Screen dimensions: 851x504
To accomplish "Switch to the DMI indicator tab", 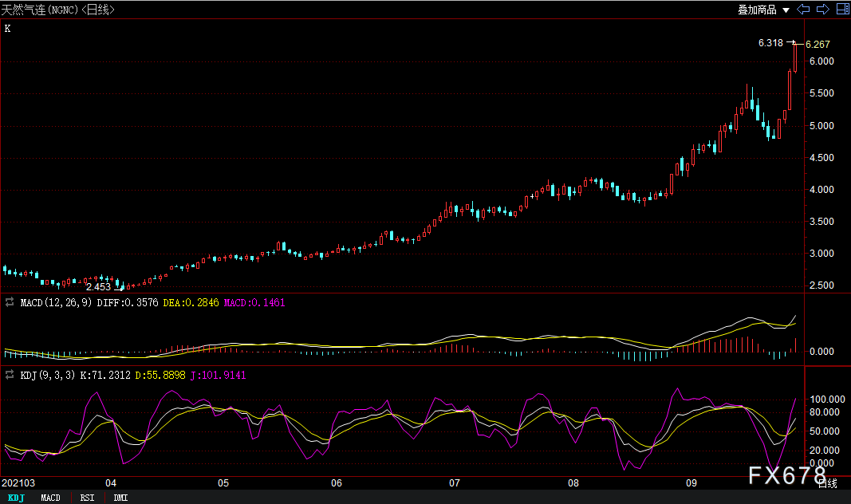I will coord(120,498).
